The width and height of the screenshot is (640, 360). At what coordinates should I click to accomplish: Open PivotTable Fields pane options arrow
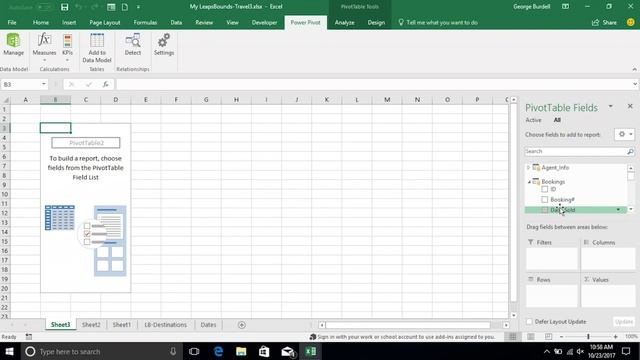[x=611, y=106]
